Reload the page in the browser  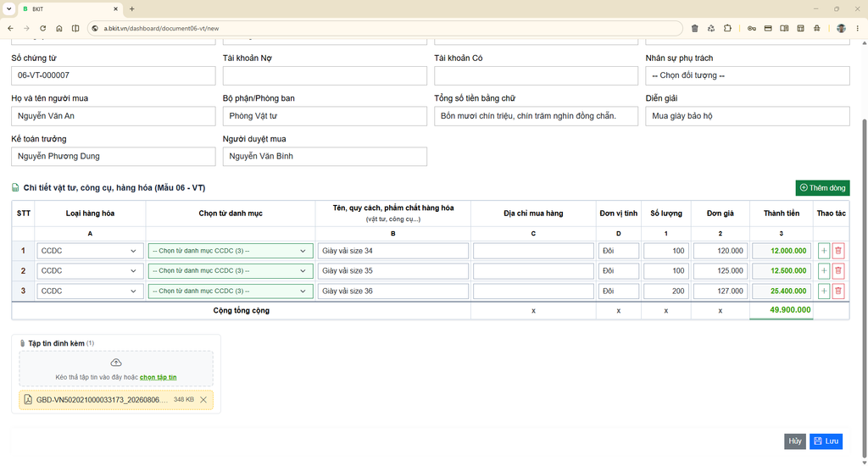point(42,28)
